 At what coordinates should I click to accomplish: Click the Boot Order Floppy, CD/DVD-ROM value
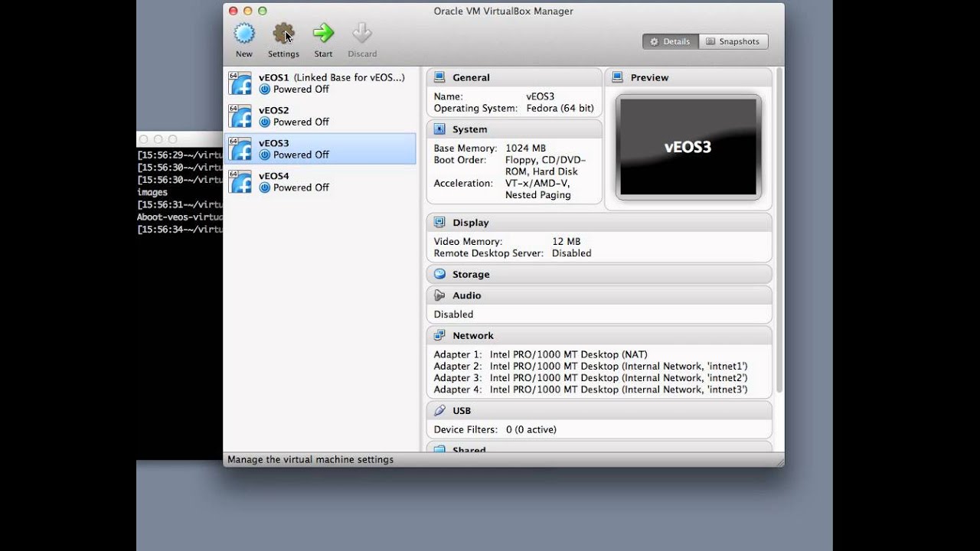(x=545, y=166)
